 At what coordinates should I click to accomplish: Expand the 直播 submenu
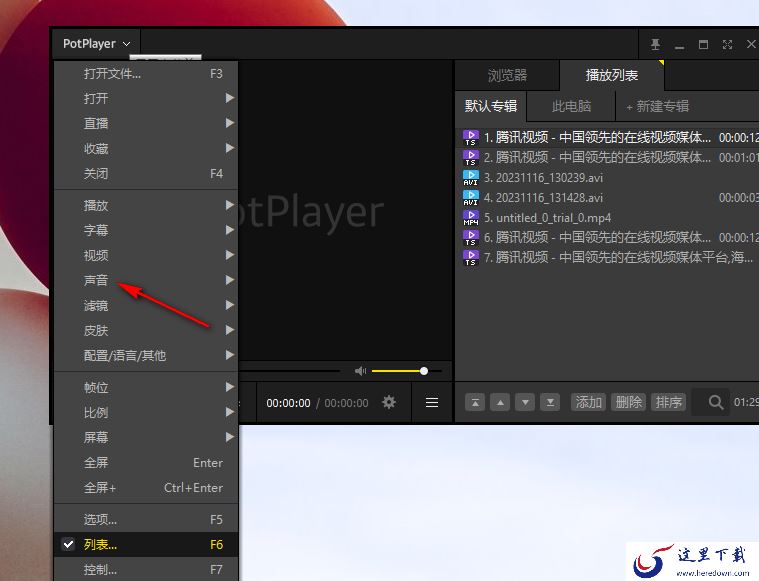click(146, 123)
